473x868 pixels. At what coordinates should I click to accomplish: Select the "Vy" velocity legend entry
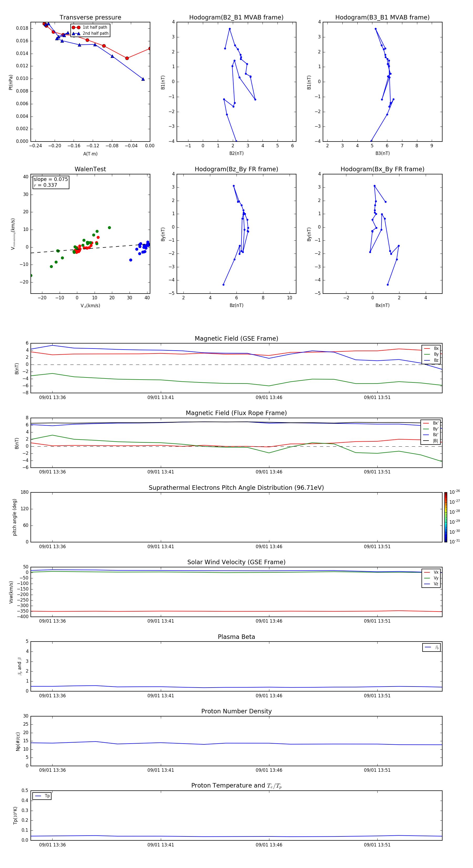(x=431, y=578)
